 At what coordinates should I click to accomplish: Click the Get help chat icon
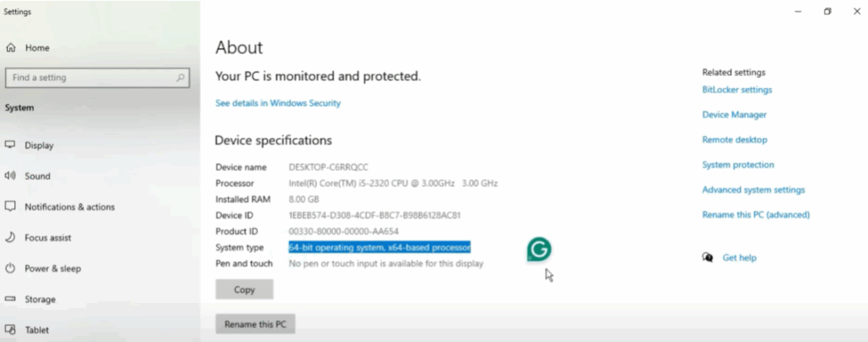click(x=708, y=257)
